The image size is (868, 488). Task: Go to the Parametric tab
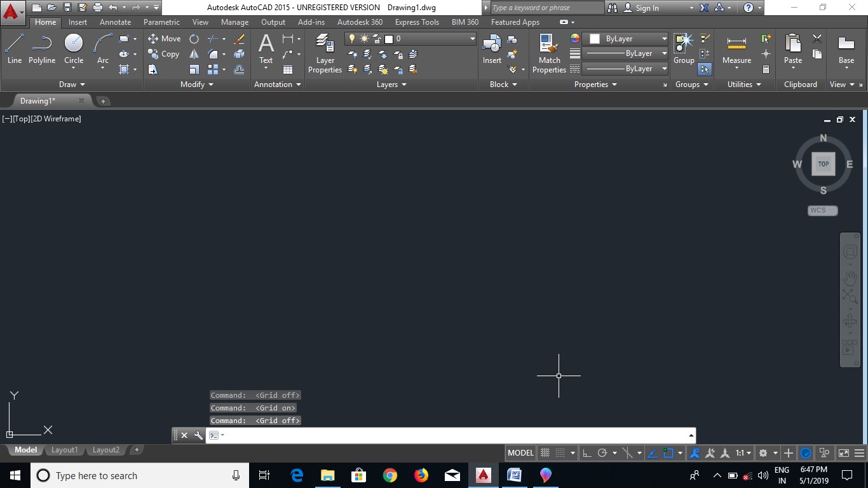pyautogui.click(x=162, y=22)
